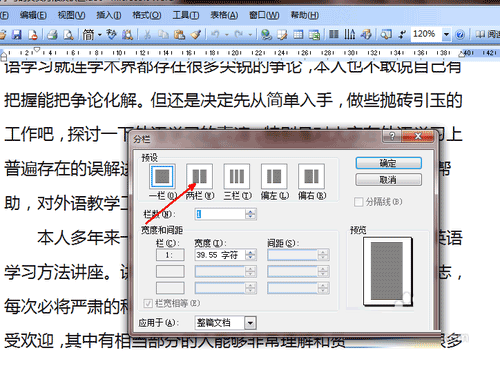
Task: Open the 插入(I) menu
Action: point(109,15)
